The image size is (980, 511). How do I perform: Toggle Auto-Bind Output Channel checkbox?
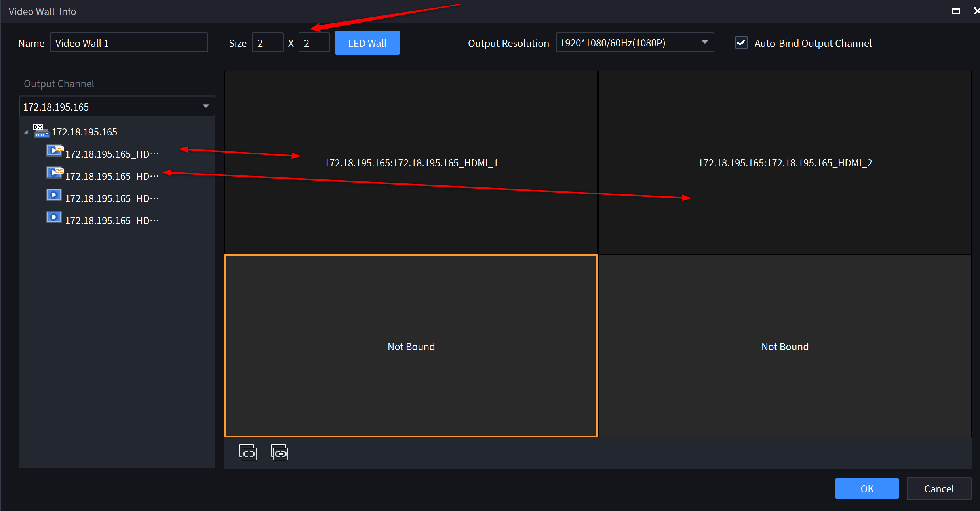click(x=741, y=43)
